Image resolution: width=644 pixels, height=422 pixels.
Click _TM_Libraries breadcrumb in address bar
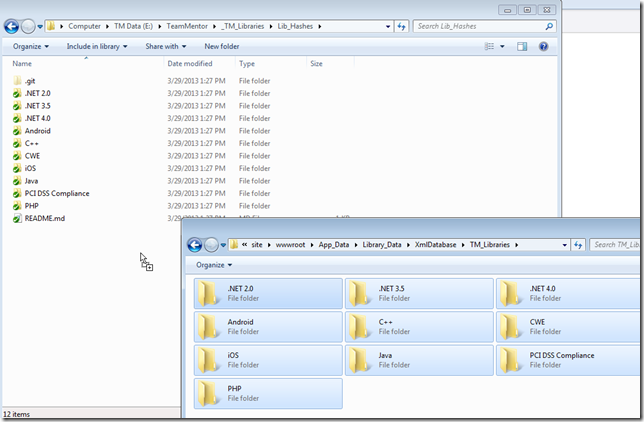(243, 26)
